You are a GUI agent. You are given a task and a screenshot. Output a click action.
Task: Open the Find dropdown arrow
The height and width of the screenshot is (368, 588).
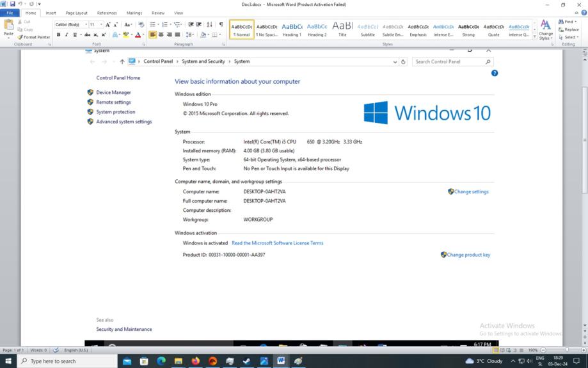(576, 22)
